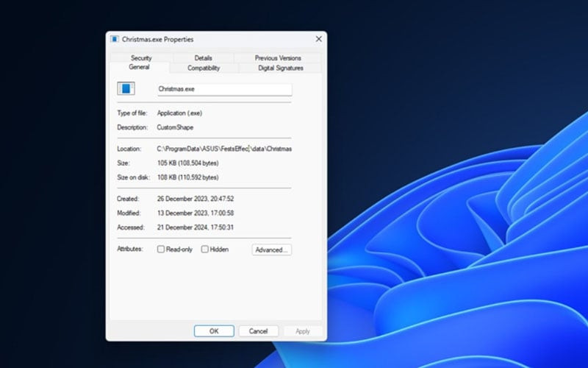Click the Apply button

point(302,331)
